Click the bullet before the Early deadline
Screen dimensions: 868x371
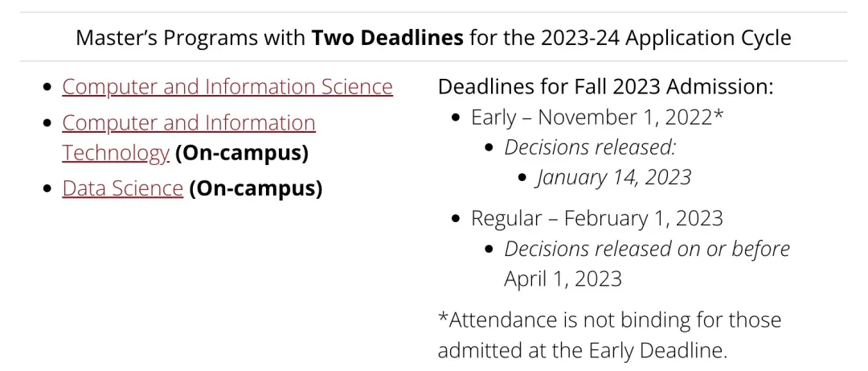pos(456,118)
